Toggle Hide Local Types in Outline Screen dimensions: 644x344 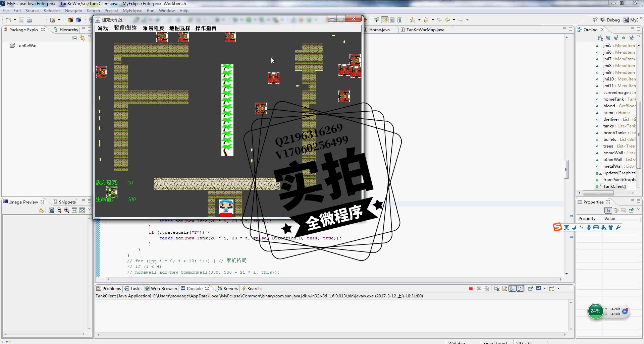(x=631, y=38)
